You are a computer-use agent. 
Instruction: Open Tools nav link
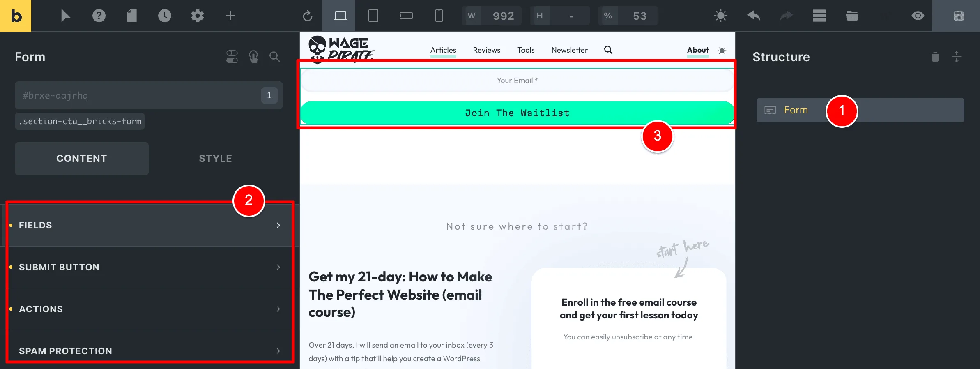point(526,50)
